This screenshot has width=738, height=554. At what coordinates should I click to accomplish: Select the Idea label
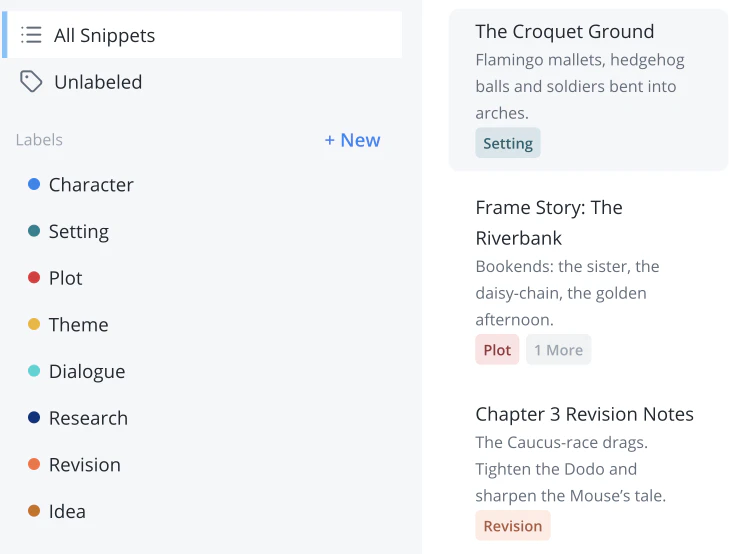pyautogui.click(x=67, y=511)
